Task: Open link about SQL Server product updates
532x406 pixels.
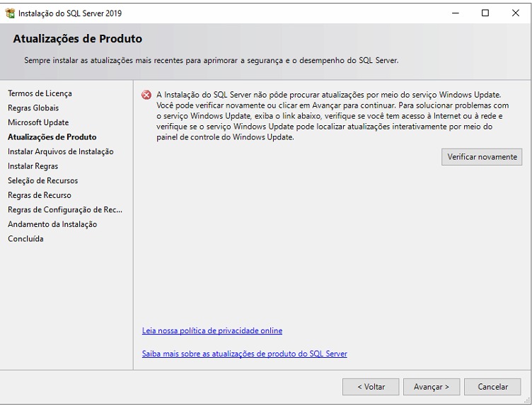Action: coord(245,354)
